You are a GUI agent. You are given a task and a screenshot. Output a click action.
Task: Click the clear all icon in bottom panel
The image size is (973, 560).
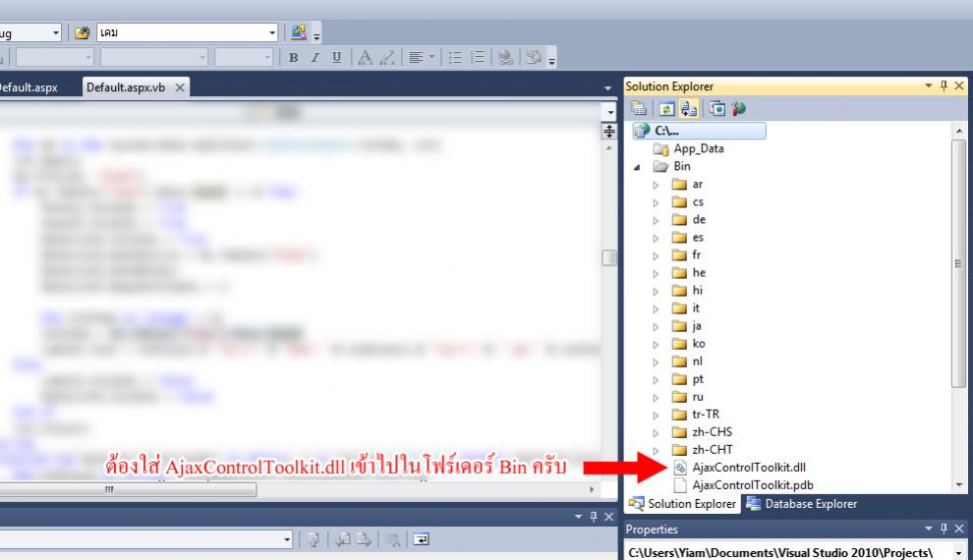(393, 539)
